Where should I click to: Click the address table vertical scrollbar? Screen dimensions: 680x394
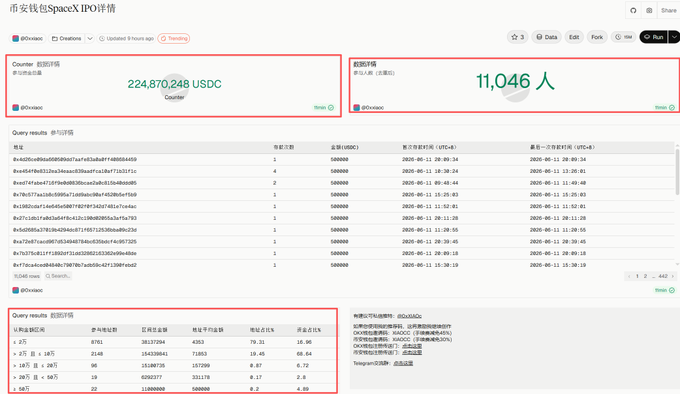(x=677, y=171)
